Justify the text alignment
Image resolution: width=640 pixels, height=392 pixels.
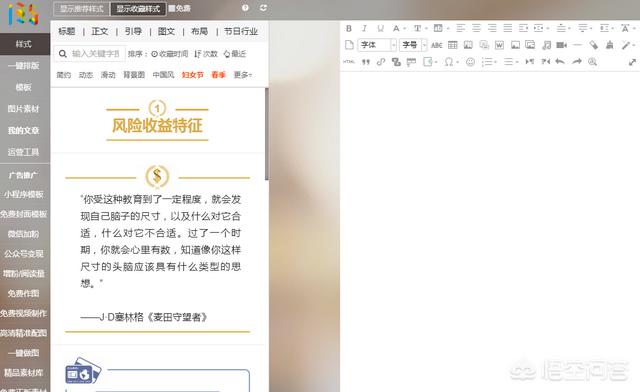[507, 28]
